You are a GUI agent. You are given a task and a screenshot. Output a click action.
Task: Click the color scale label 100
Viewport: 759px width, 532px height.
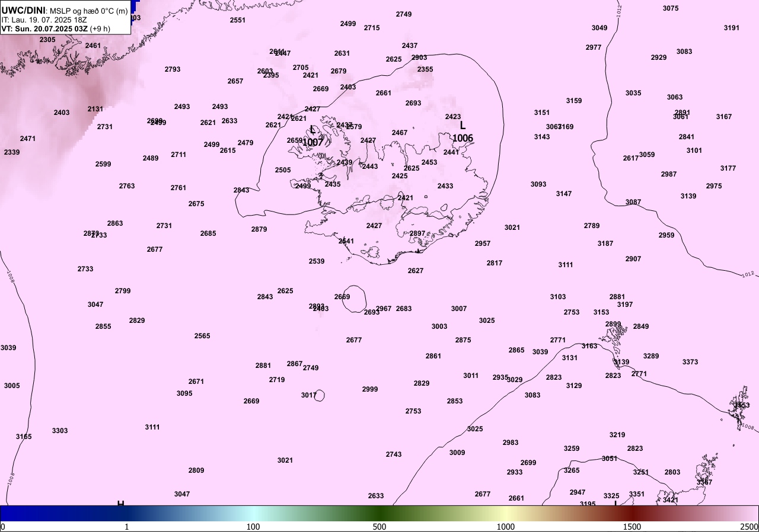point(253,527)
